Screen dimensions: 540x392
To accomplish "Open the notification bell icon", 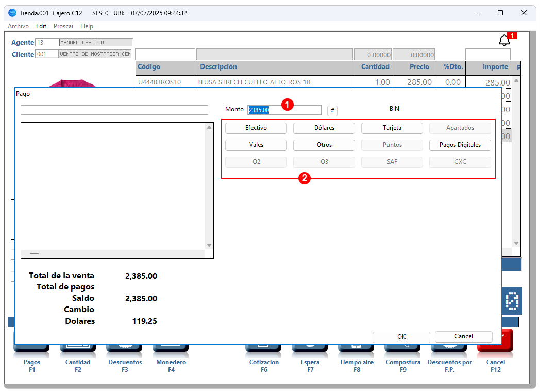I will pyautogui.click(x=504, y=40).
